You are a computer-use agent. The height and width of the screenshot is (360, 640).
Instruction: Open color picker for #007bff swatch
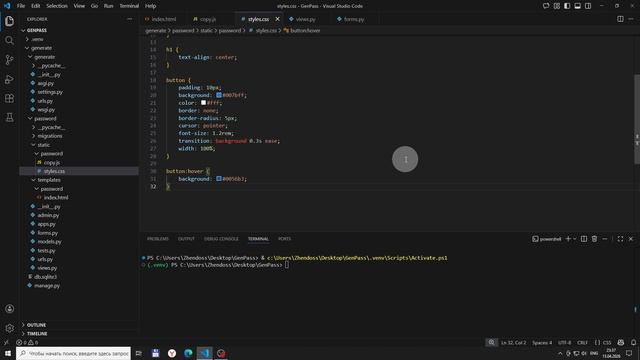pos(219,95)
